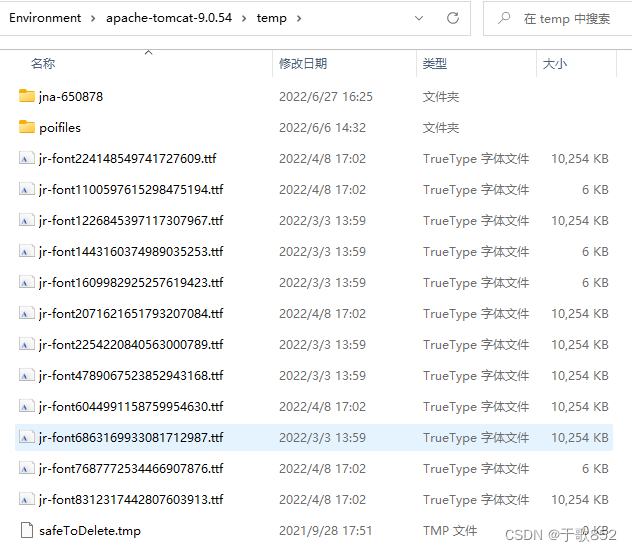Click font icon of jr-font1226845397117307967.ttf
Image resolution: width=632 pixels, height=552 pixels.
pyautogui.click(x=27, y=220)
